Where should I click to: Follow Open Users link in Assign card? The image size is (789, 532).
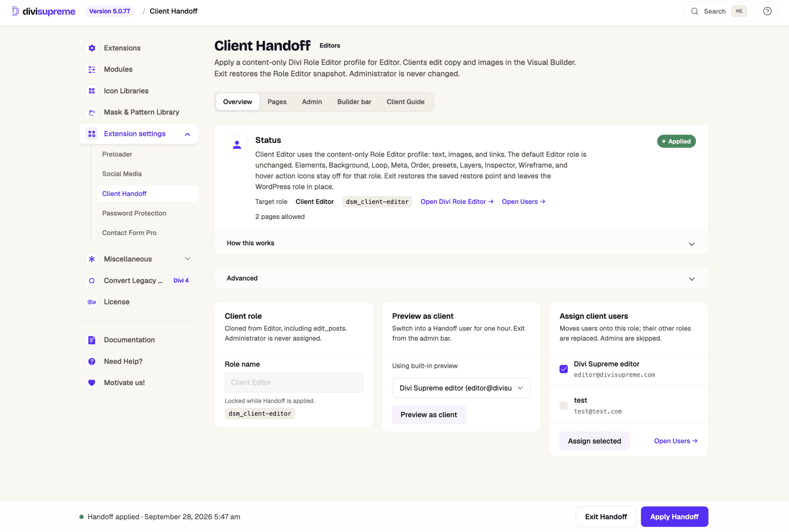coord(676,441)
